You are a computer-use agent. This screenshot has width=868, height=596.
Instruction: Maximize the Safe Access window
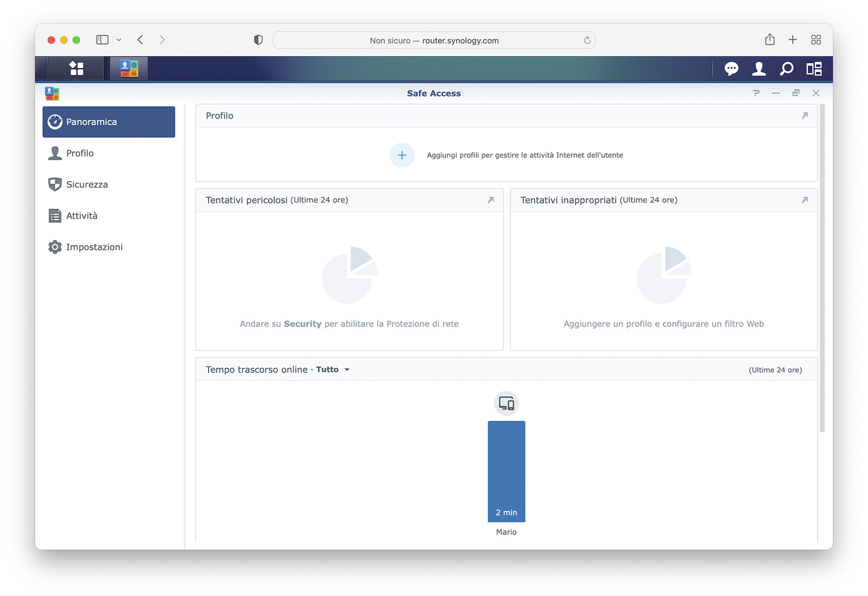pos(796,93)
